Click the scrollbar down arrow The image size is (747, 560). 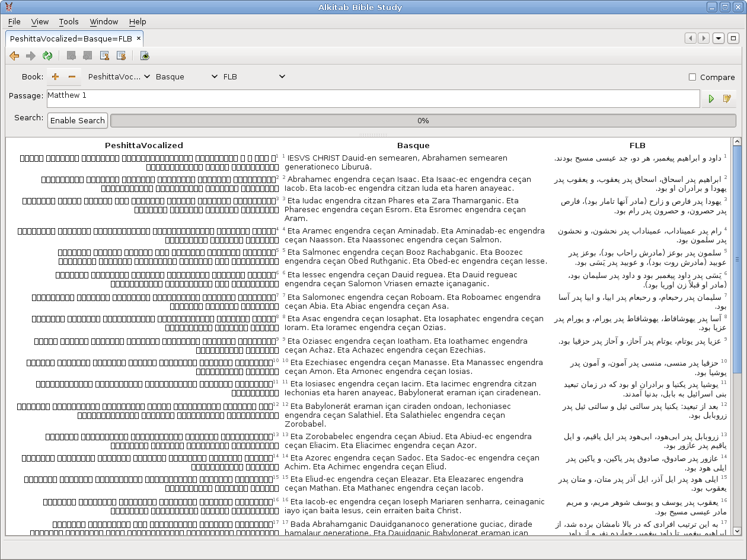[x=737, y=532]
